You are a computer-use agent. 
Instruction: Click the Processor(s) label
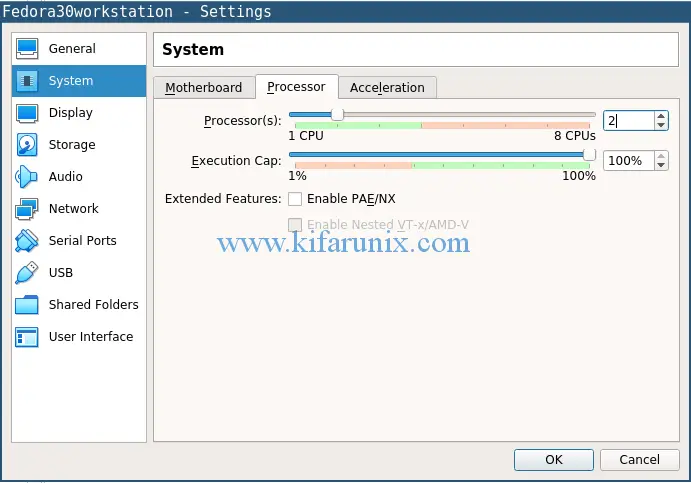click(242, 121)
